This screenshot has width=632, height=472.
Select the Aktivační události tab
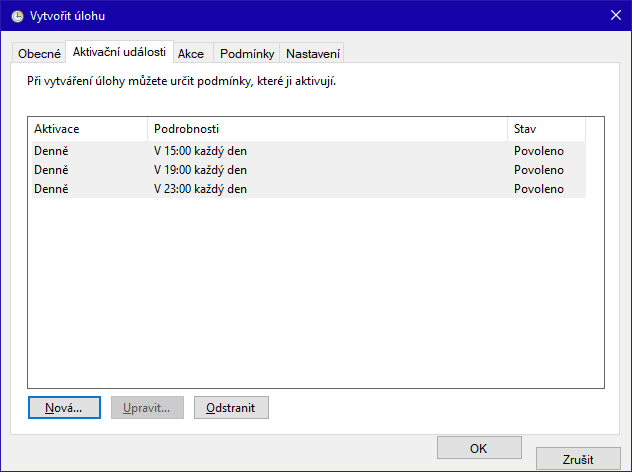pyautogui.click(x=119, y=52)
